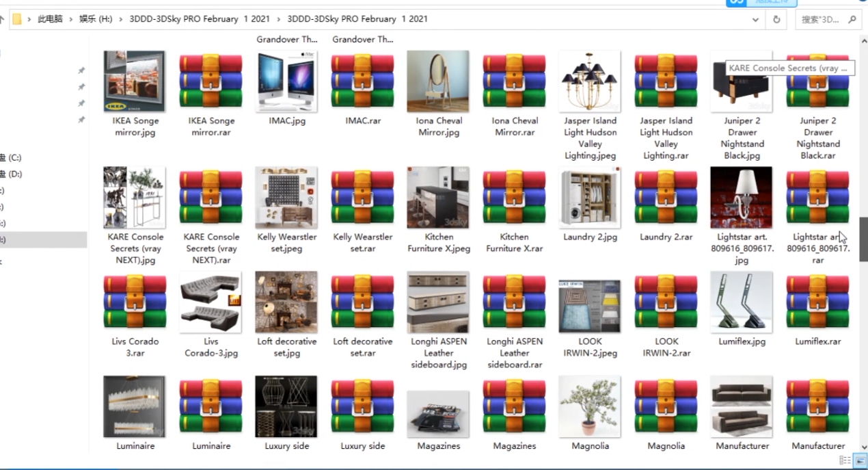868x470 pixels.
Task: Select IMAC.jpg image thumbnail
Action: pos(286,81)
